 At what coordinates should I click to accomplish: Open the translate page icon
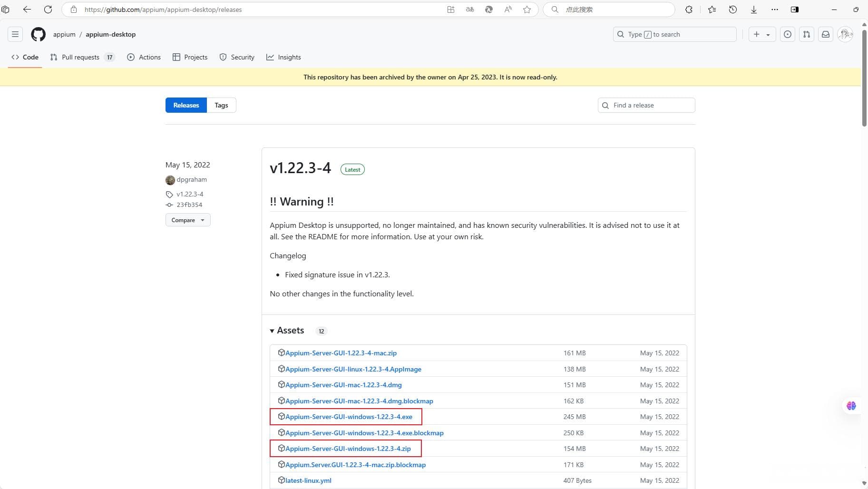pos(470,10)
